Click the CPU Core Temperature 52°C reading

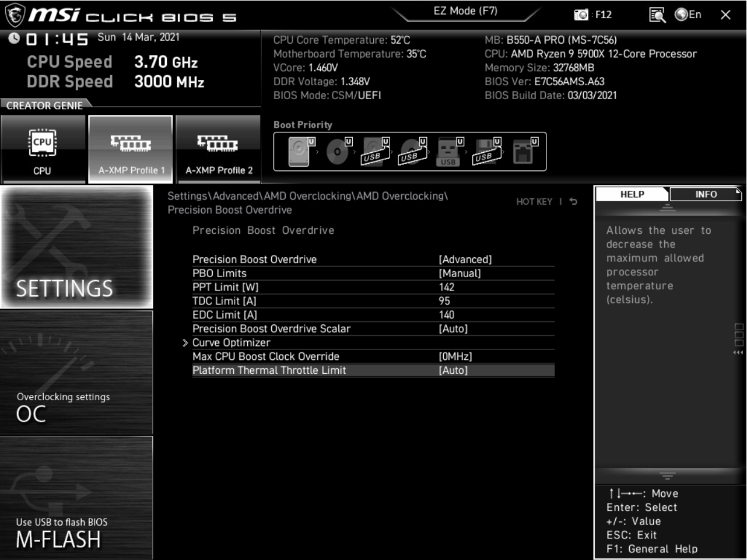pos(342,40)
